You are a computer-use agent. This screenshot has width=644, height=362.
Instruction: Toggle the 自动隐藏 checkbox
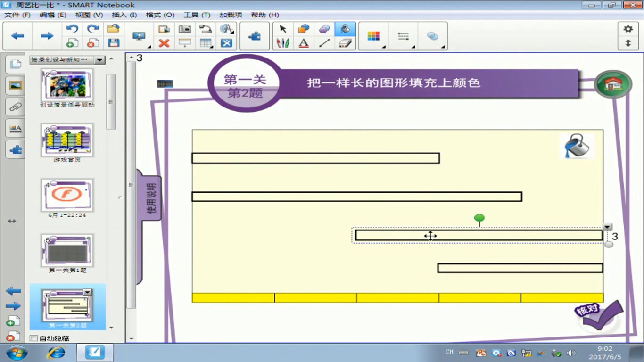click(x=33, y=338)
